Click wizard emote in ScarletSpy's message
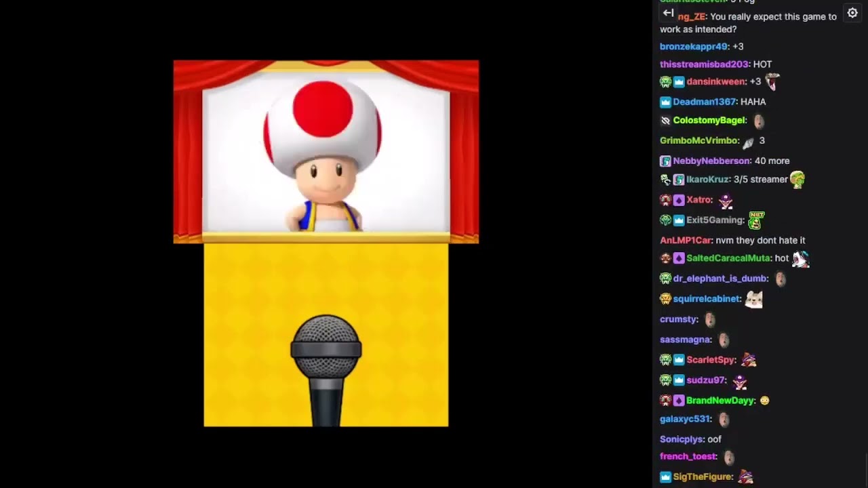Image resolution: width=868 pixels, height=488 pixels. (748, 359)
